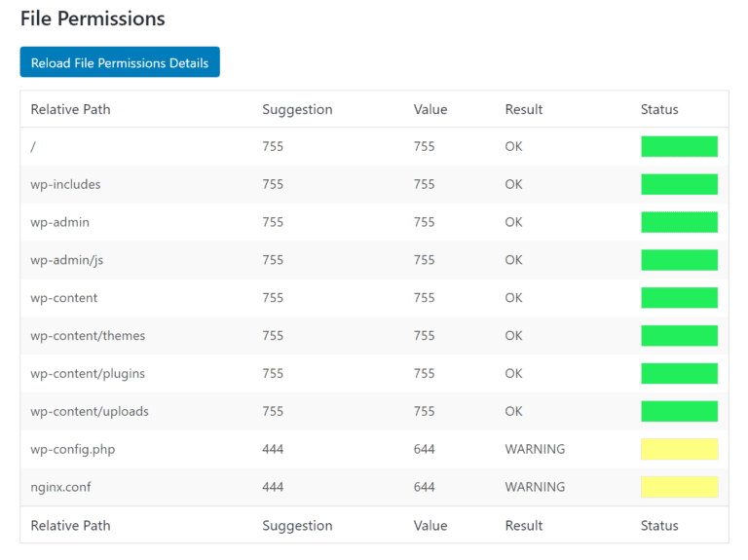This screenshot has height=560, width=748.
Task: Click Relative Path header at table top
Action: (x=70, y=109)
